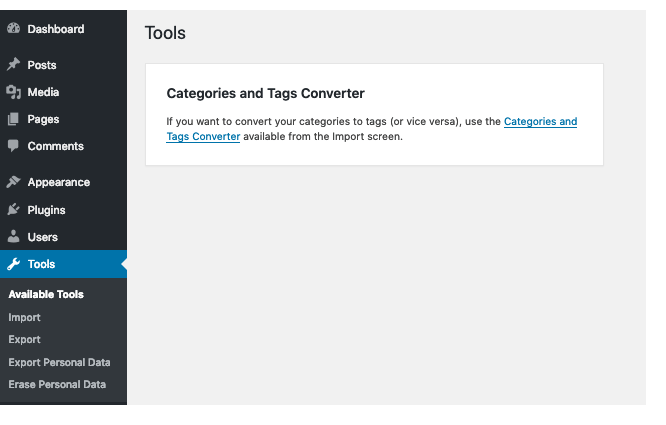Click the Tools wrench icon
Screen dimensions: 666x425
pos(13,264)
